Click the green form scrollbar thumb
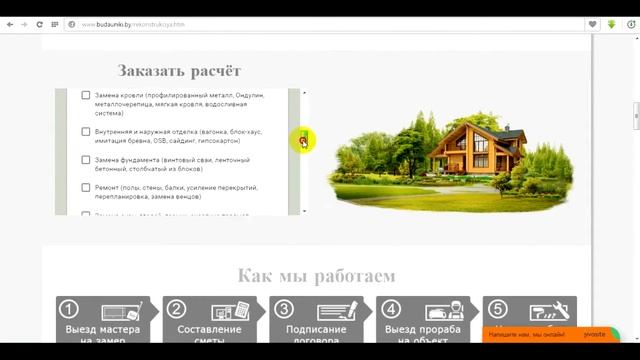Image resolution: width=640 pixels, height=360 pixels. click(x=304, y=138)
